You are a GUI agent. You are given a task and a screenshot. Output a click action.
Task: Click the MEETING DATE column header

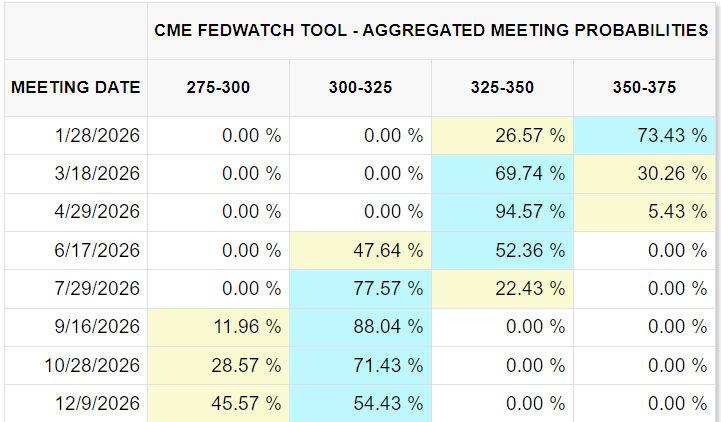[x=76, y=87]
